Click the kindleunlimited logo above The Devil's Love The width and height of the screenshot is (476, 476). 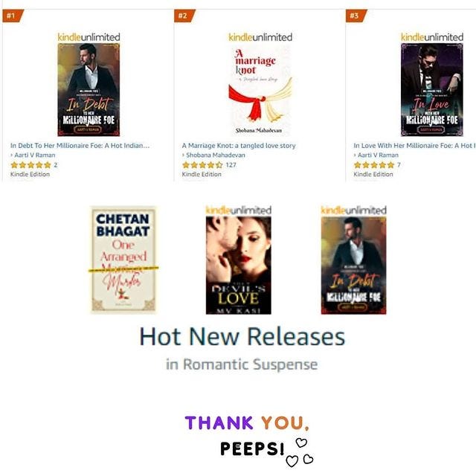click(x=238, y=210)
